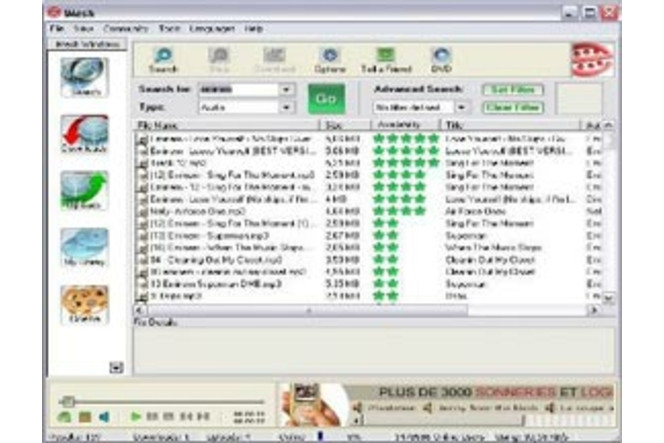Click the media player seek slider

tap(160, 401)
